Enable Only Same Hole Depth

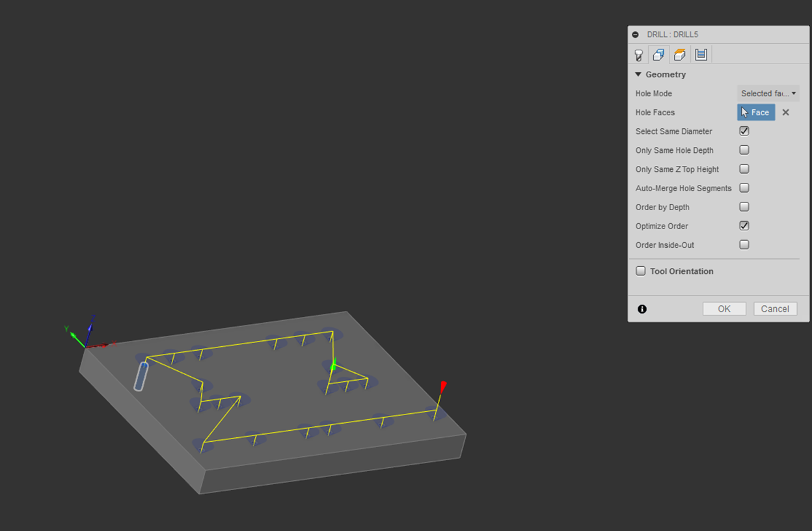[744, 150]
